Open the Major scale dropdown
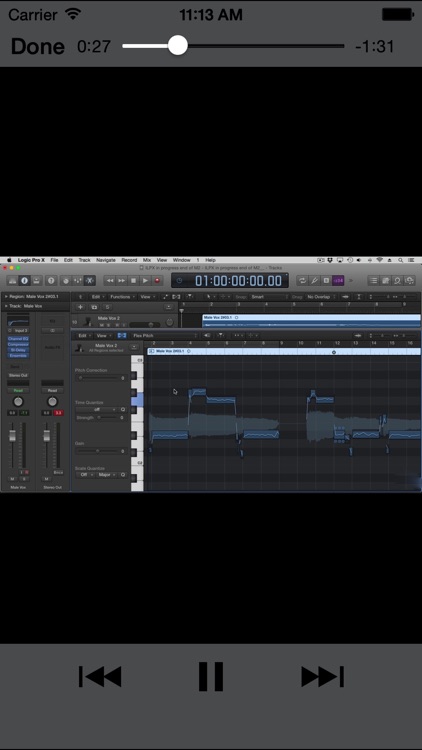 pyautogui.click(x=106, y=474)
